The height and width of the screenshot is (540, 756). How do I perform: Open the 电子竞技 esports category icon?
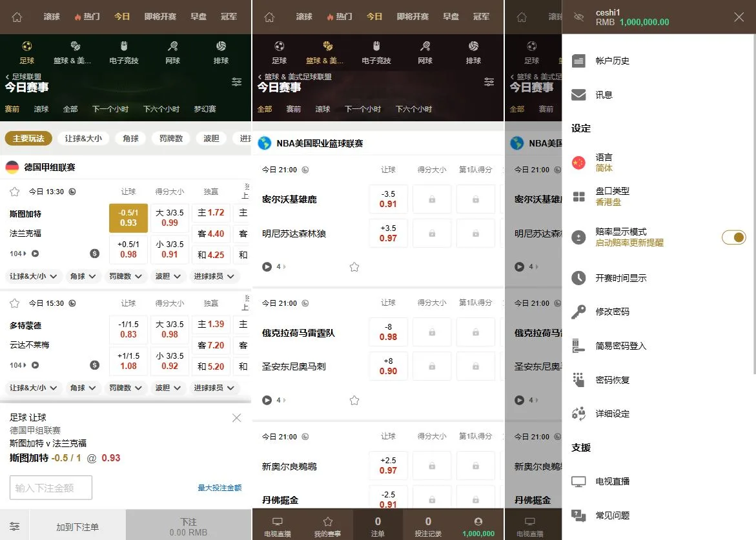(x=123, y=52)
